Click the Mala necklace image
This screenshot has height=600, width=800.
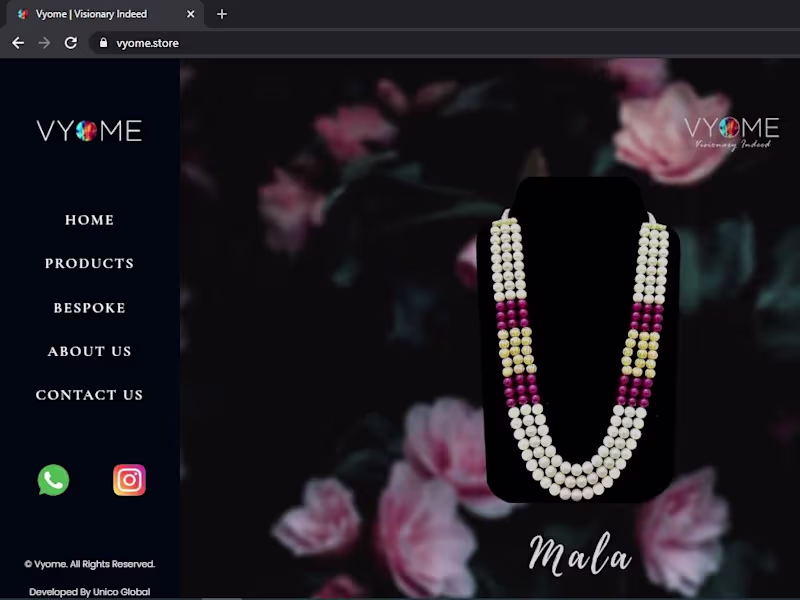point(579,340)
